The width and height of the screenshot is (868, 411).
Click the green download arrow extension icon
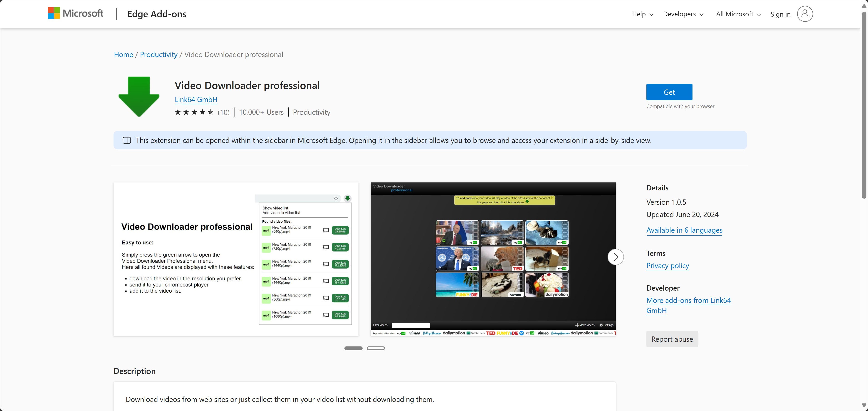tap(139, 96)
